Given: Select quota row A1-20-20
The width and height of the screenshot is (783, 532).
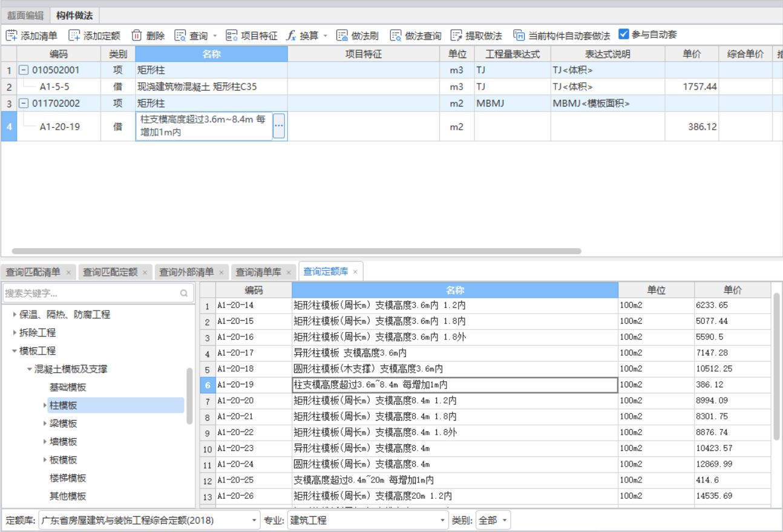Looking at the screenshot, I should click(485, 401).
